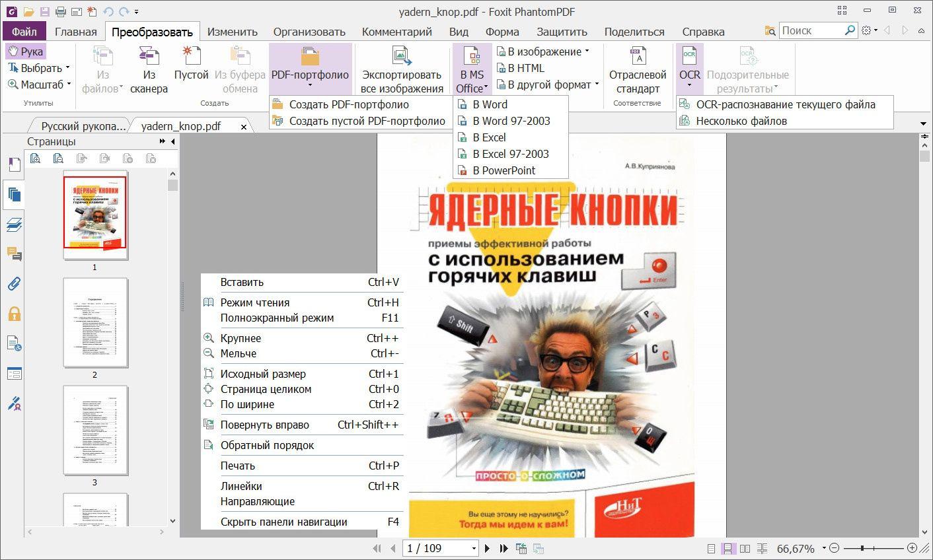The width and height of the screenshot is (933, 560).
Task: Open the Layers panel in the sidebar
Action: [x=14, y=225]
